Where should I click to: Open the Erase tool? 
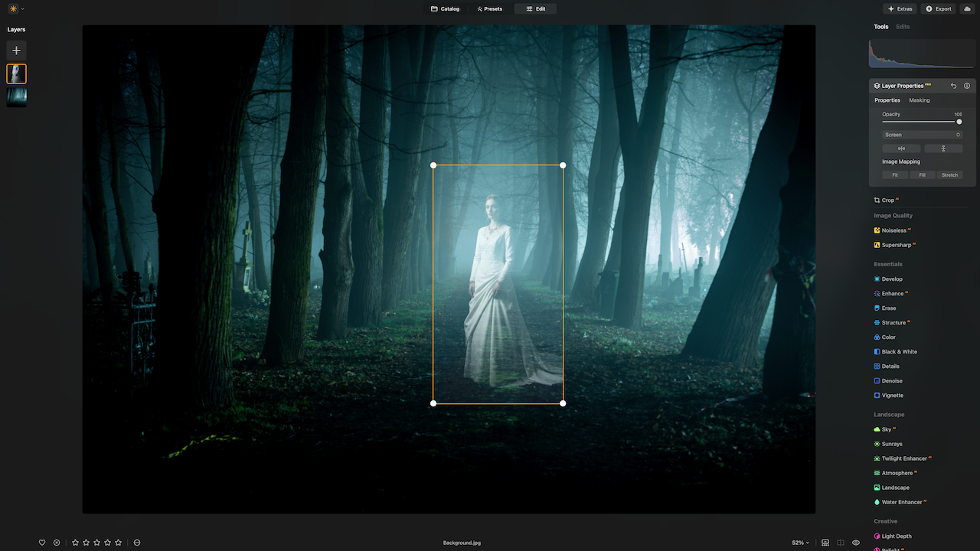(885, 308)
